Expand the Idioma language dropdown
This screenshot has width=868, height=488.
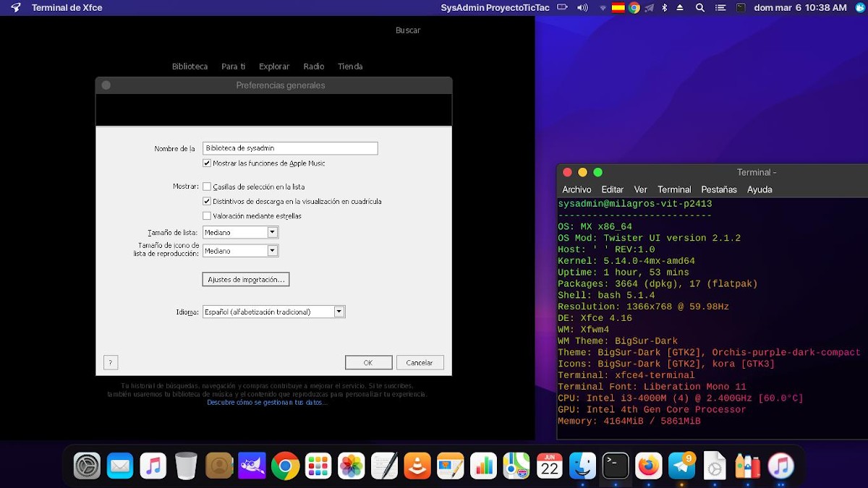339,312
